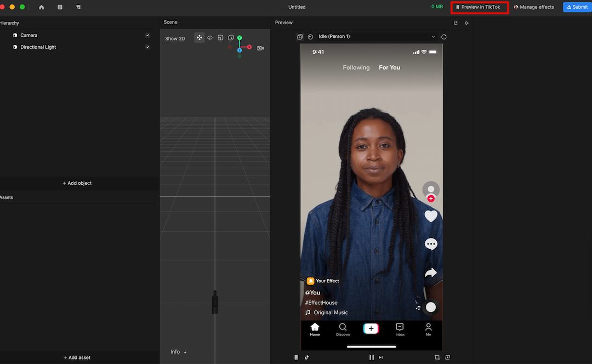Viewport: 592px width, 364px height.
Task: Click the Home icon in the title bar
Action: [42, 7]
